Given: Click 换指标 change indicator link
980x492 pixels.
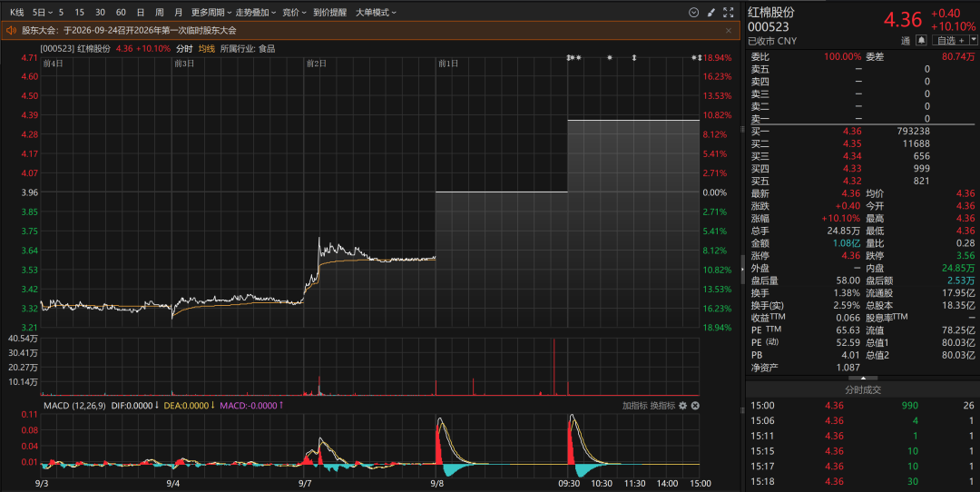Looking at the screenshot, I should tap(662, 406).
